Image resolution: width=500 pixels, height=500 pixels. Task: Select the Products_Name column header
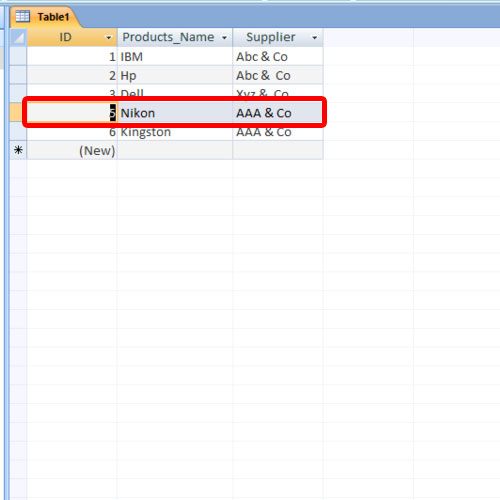175,37
